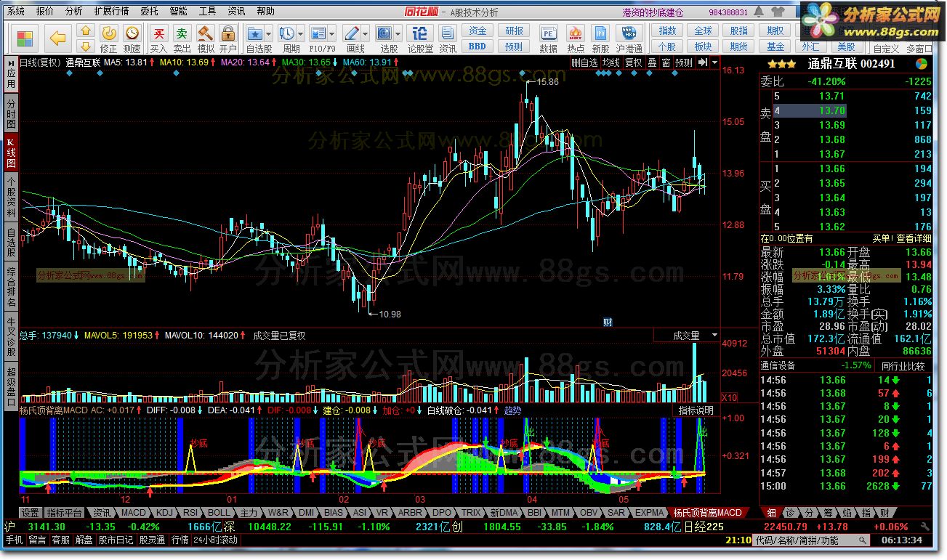Open the 指标说明 indicator description
Viewport: 947px width, 560px height.
(696, 410)
